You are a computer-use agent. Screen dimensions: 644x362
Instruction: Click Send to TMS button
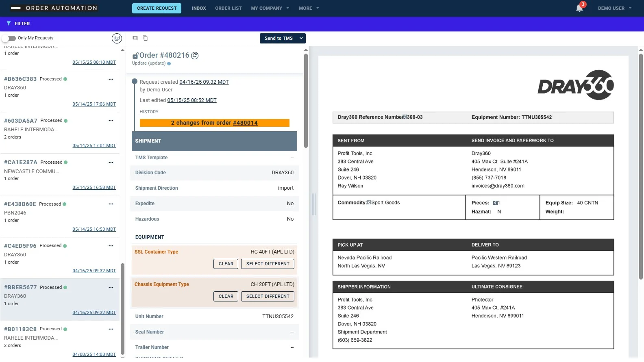[x=278, y=38]
